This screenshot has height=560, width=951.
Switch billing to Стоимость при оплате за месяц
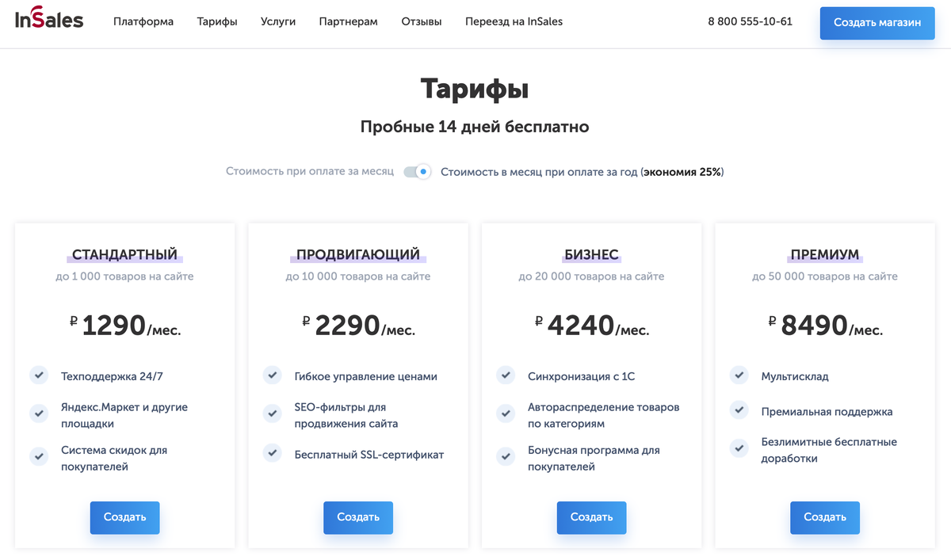[309, 171]
